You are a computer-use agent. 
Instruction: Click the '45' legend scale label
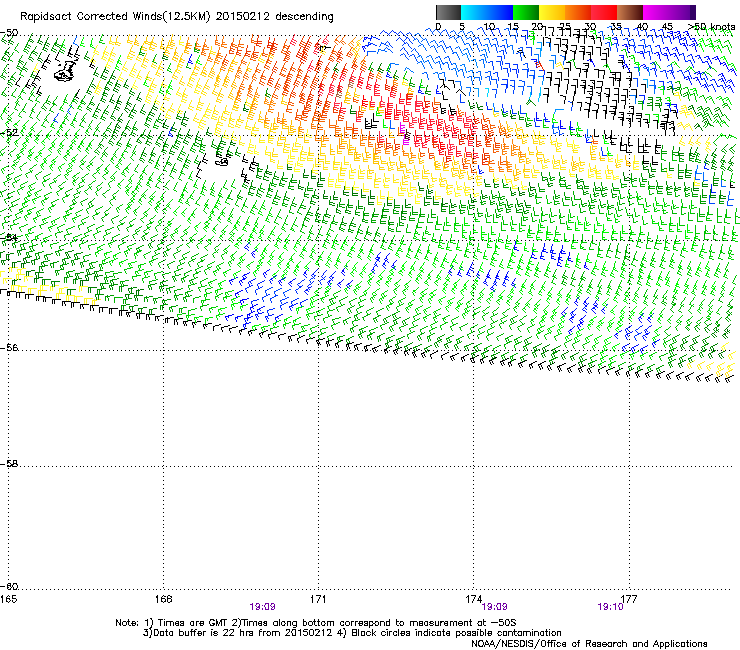(x=667, y=27)
